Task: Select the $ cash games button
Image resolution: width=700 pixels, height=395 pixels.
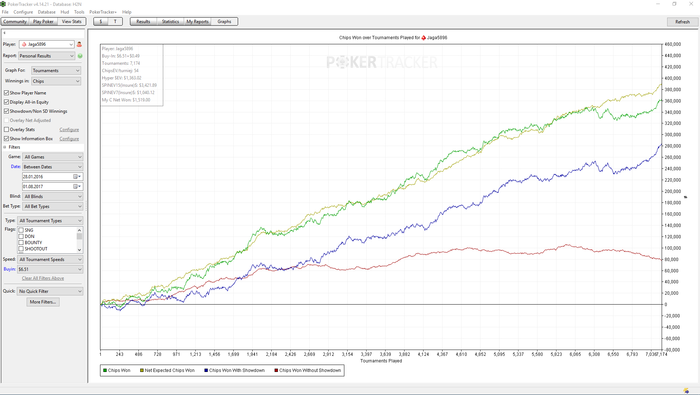Action: click(101, 21)
